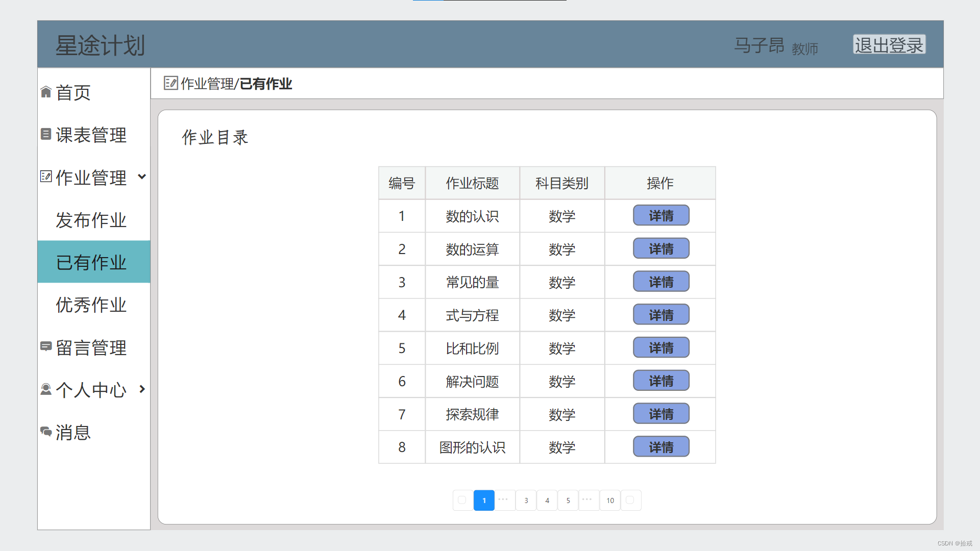Click the 作业管理 edit icon in sidebar
980x551 pixels.
coord(46,177)
